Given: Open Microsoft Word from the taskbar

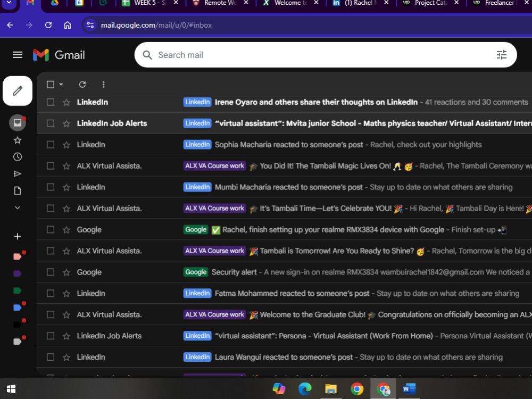Looking at the screenshot, I should (x=409, y=389).
